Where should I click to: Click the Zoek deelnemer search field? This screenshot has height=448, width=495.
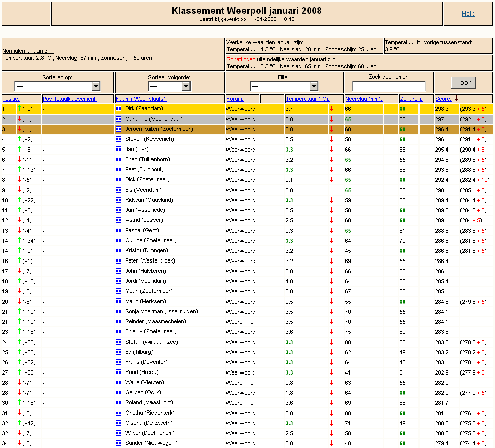(x=389, y=86)
